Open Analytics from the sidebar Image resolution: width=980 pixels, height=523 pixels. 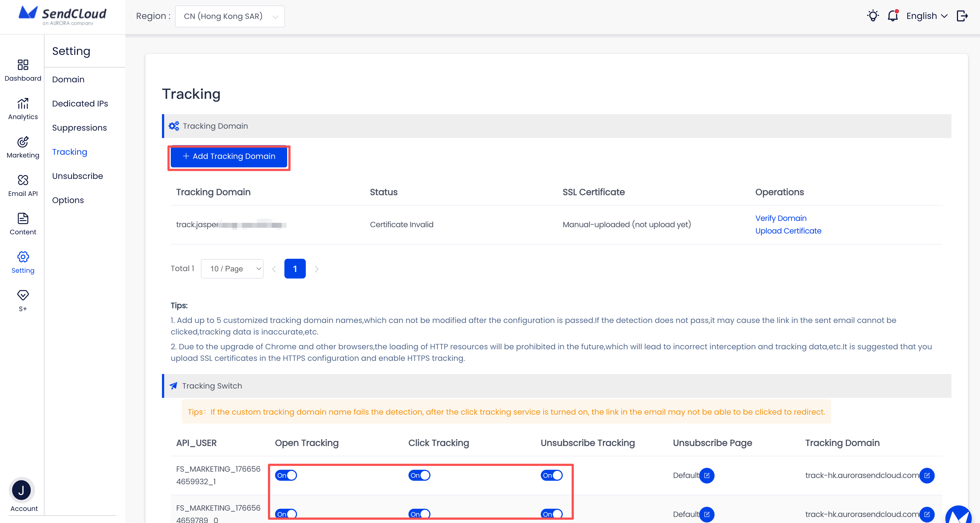point(23,103)
